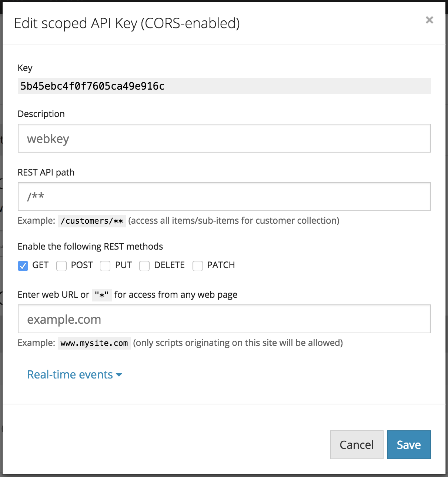Click into the REST API path field

coord(224,197)
